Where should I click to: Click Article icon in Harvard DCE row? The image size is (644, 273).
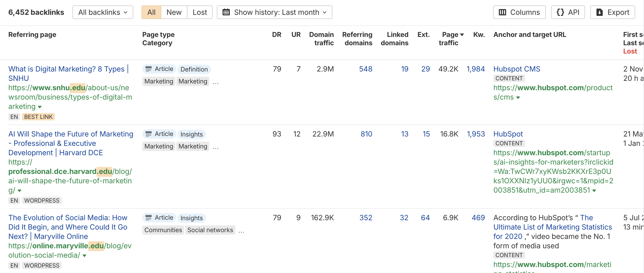149,134
